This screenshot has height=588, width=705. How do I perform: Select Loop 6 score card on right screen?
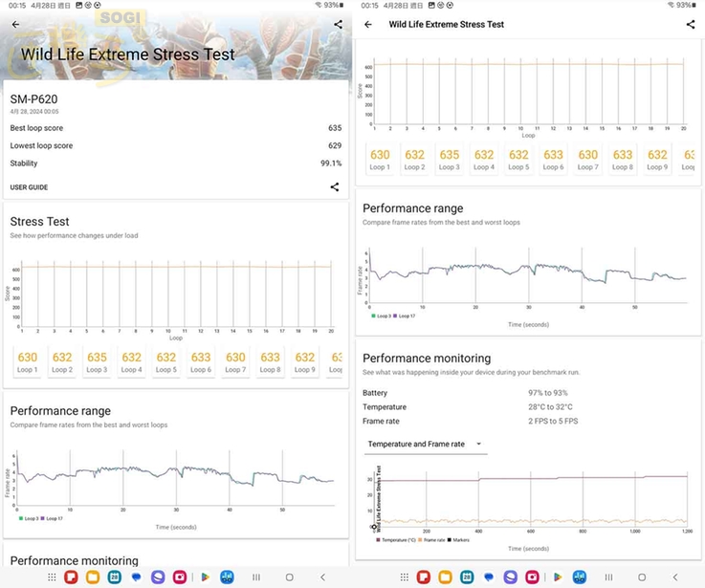[x=553, y=160]
